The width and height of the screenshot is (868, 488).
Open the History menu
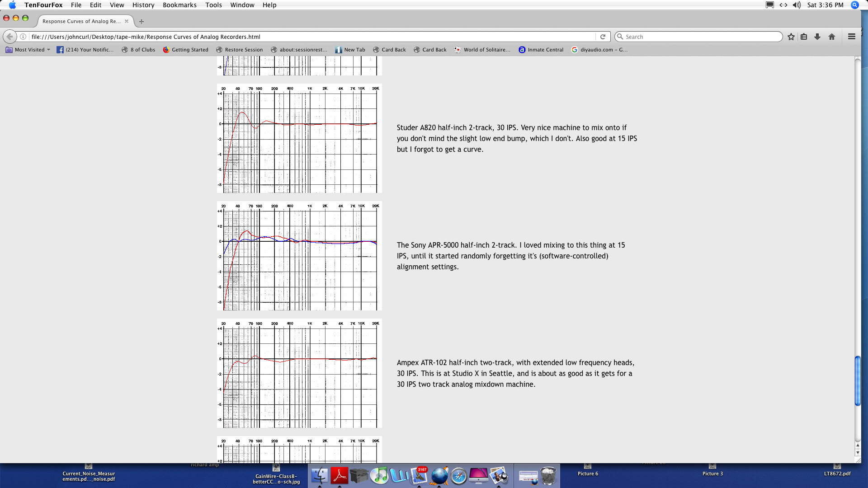[143, 5]
